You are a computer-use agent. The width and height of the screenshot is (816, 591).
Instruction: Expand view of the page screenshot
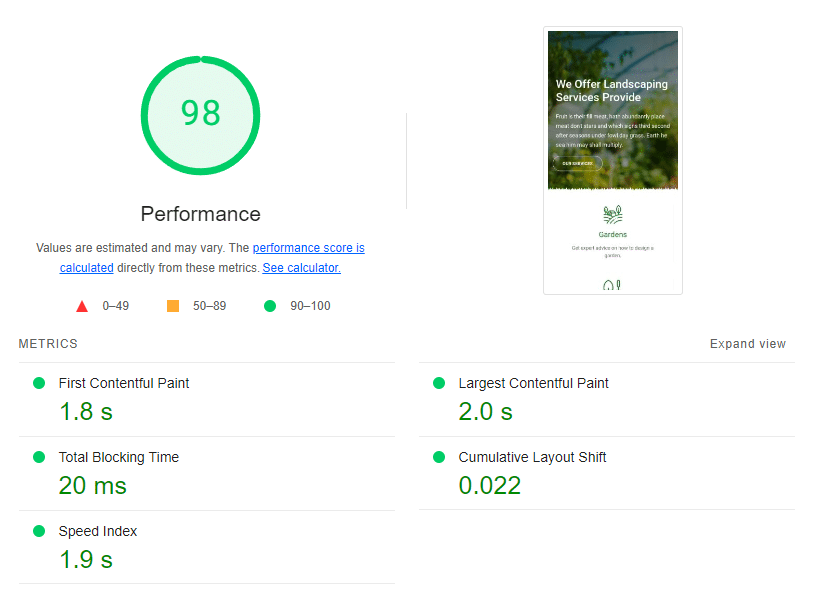point(747,343)
